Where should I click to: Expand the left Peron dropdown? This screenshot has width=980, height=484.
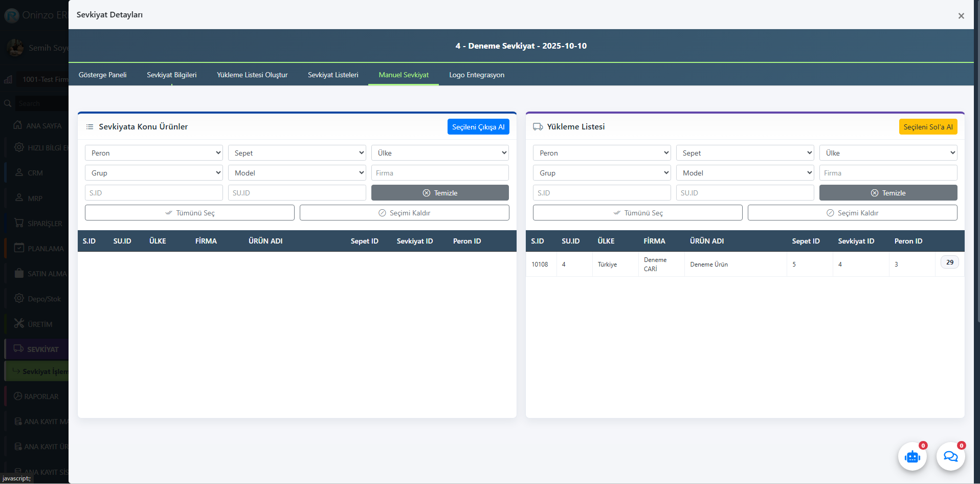click(153, 153)
